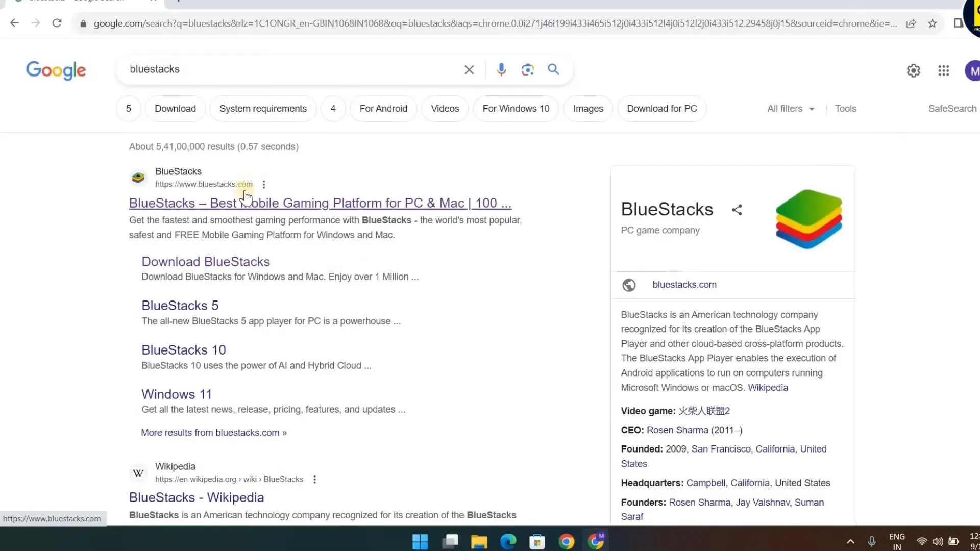Open Microsoft Edge from the taskbar

pos(508,541)
